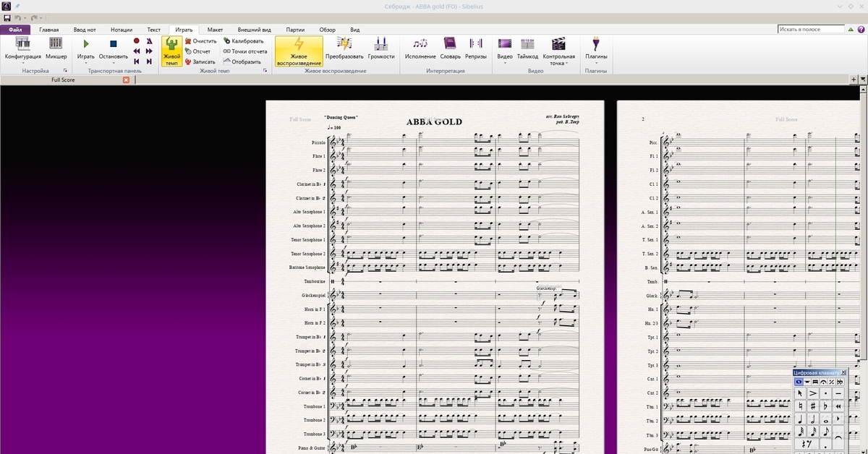868x454 pixels.
Task: Expand the Плагины dropdown
Action: [596, 63]
